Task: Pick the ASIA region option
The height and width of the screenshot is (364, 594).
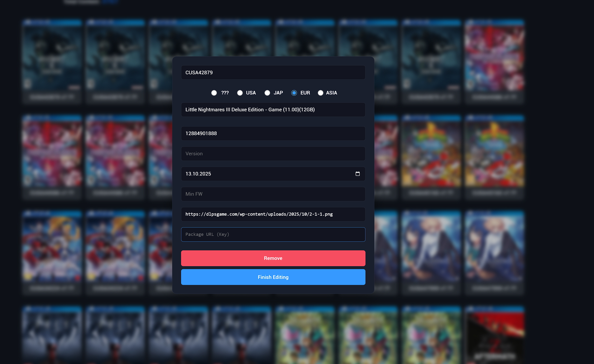Action: (x=320, y=93)
